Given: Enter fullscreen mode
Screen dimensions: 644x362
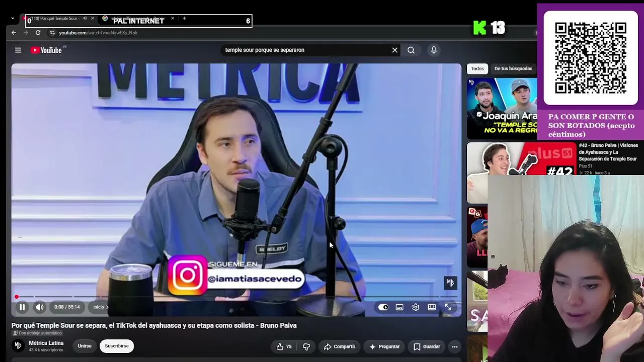Looking at the screenshot, I should pyautogui.click(x=448, y=307).
